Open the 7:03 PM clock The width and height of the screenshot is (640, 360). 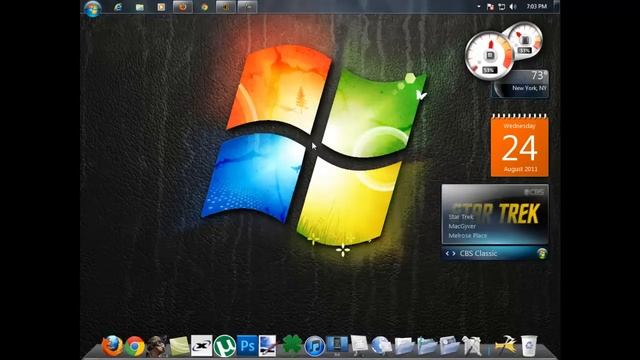[536, 7]
